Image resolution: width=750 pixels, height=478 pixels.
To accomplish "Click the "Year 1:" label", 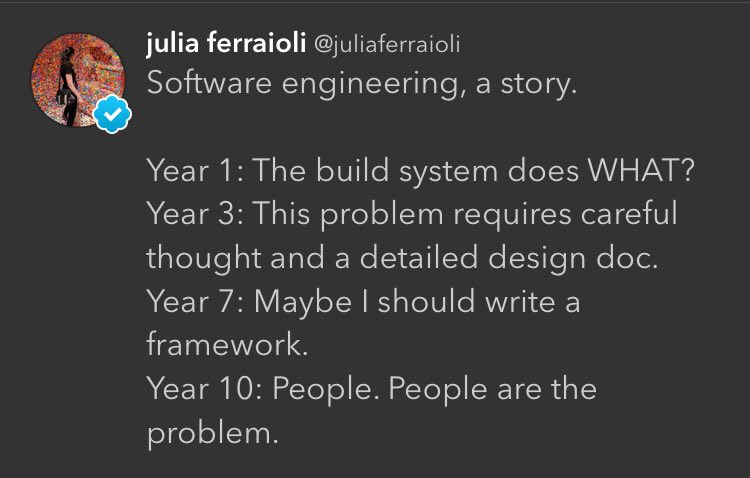I will click(x=195, y=170).
